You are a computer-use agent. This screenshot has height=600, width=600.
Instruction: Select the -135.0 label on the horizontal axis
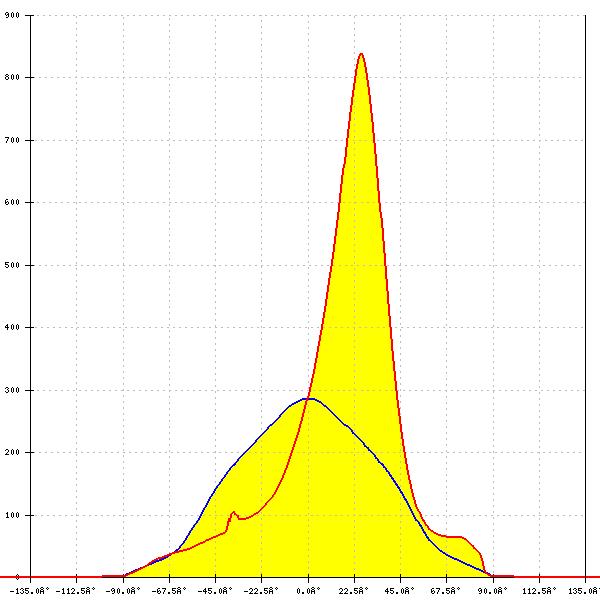pos(30,591)
